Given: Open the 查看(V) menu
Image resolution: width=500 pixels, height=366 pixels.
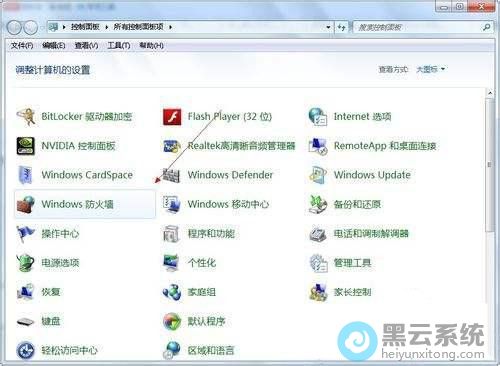Looking at the screenshot, I should pyautogui.click(x=86, y=45).
